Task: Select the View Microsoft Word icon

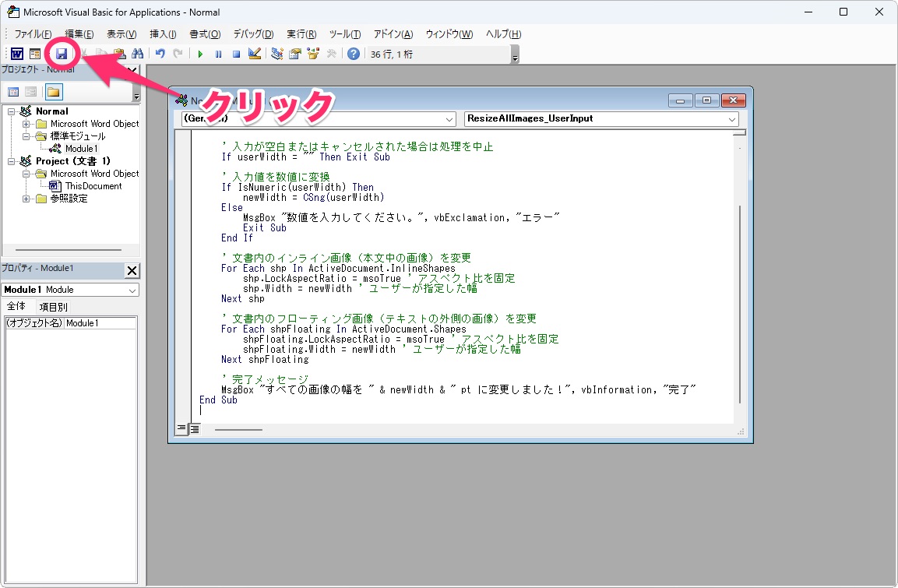Action: 16,53
